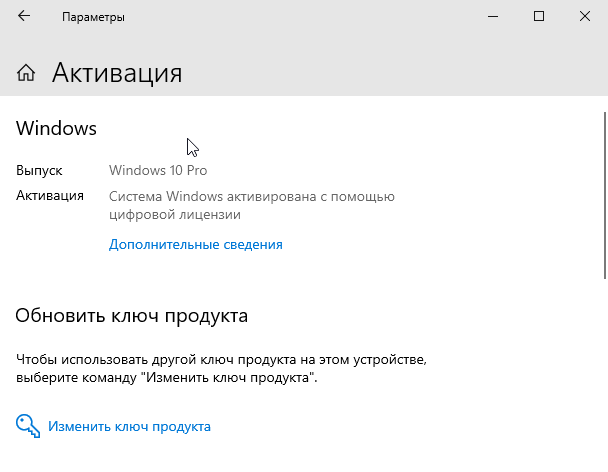Click the Обновить ключ продукта heading
The width and height of the screenshot is (608, 472).
tap(131, 316)
